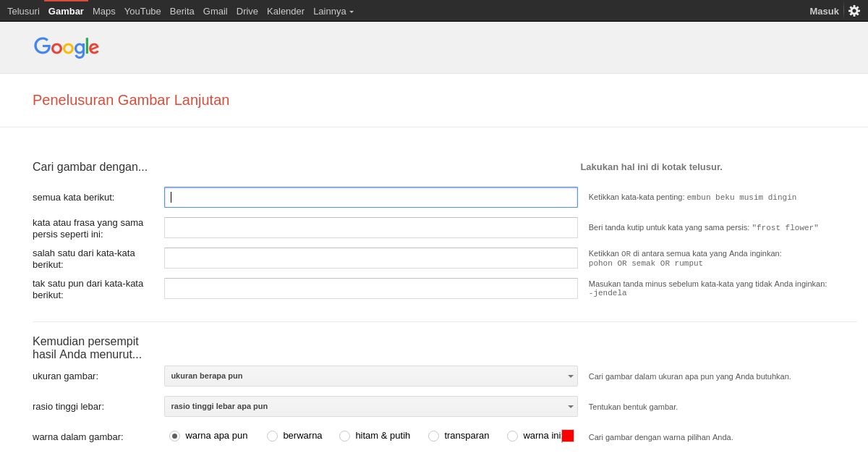Enable the 'warna ini' radio button

tap(512, 436)
